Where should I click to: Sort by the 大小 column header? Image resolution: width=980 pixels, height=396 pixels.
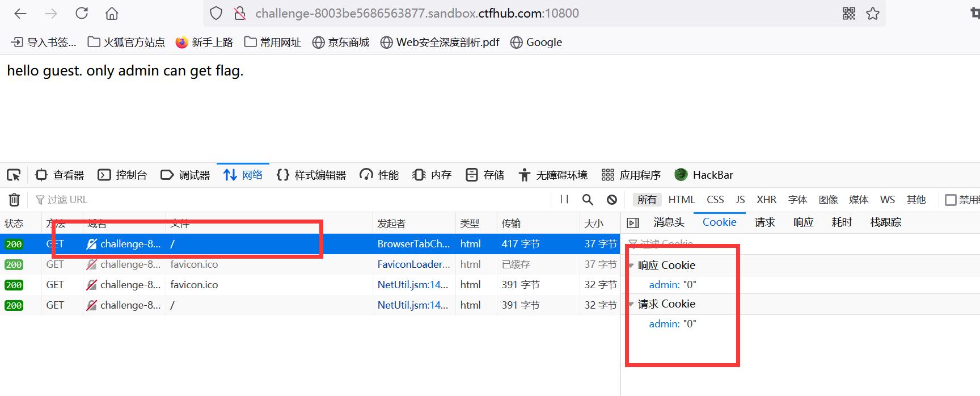[600, 224]
